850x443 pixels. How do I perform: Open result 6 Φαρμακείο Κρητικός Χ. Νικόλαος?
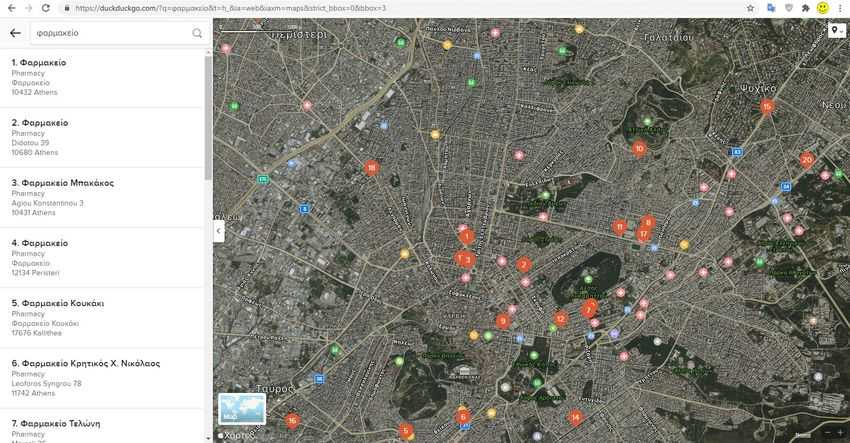click(102, 378)
